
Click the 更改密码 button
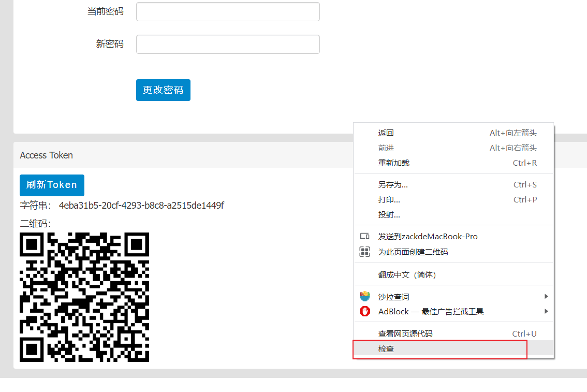coord(163,90)
